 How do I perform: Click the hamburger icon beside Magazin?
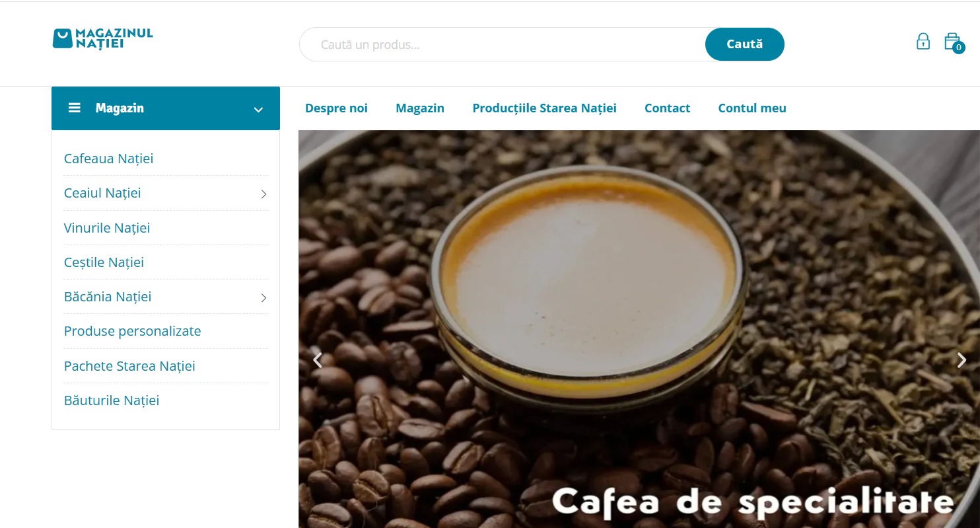[x=75, y=108]
